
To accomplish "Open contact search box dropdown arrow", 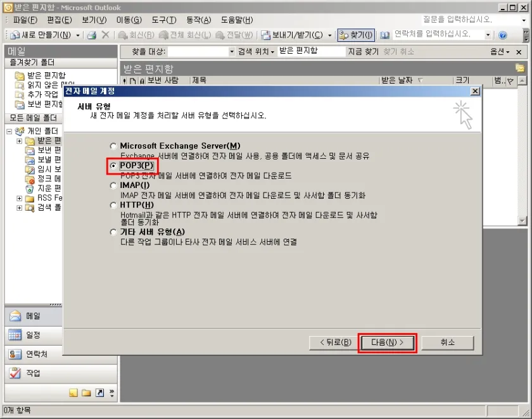I will point(488,35).
